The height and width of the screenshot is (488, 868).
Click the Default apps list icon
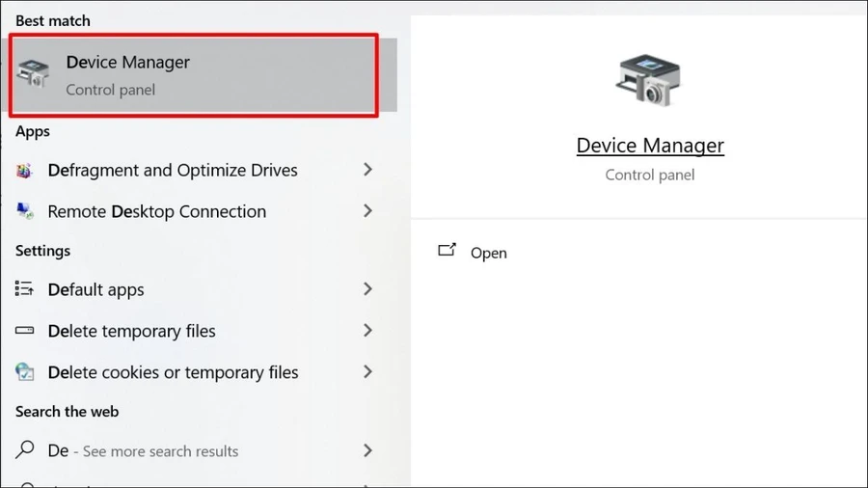tap(24, 288)
